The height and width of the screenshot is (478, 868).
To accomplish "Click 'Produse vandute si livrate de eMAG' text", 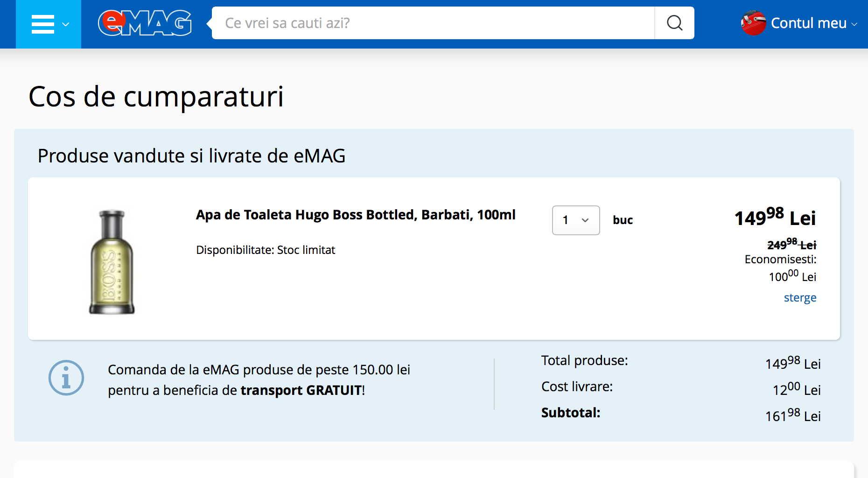I will pos(191,156).
